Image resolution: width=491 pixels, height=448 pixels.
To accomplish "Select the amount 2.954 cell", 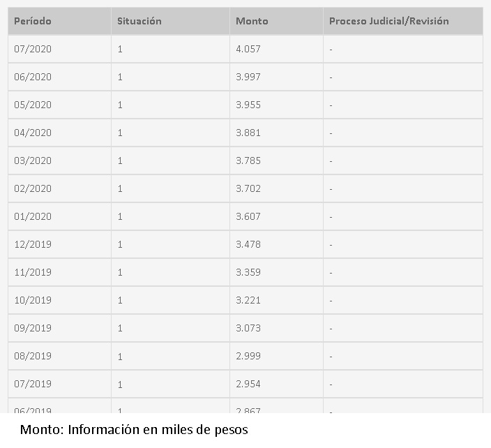I will pyautogui.click(x=276, y=384).
